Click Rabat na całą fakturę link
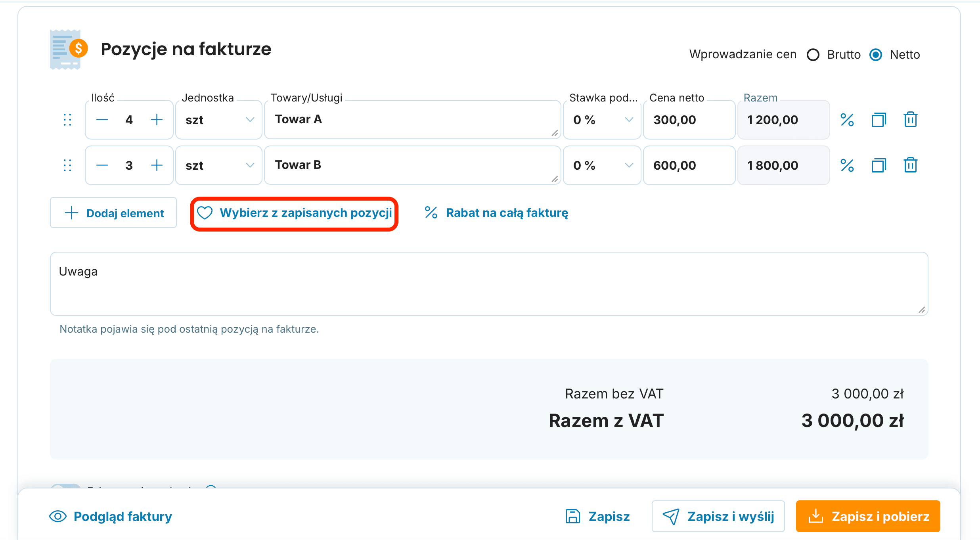The image size is (980, 540). click(x=496, y=213)
